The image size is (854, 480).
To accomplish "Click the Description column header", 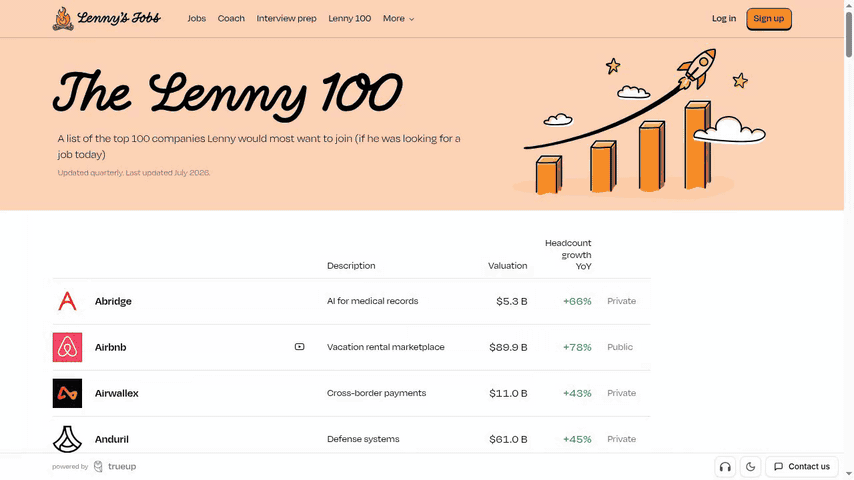I will [351, 266].
